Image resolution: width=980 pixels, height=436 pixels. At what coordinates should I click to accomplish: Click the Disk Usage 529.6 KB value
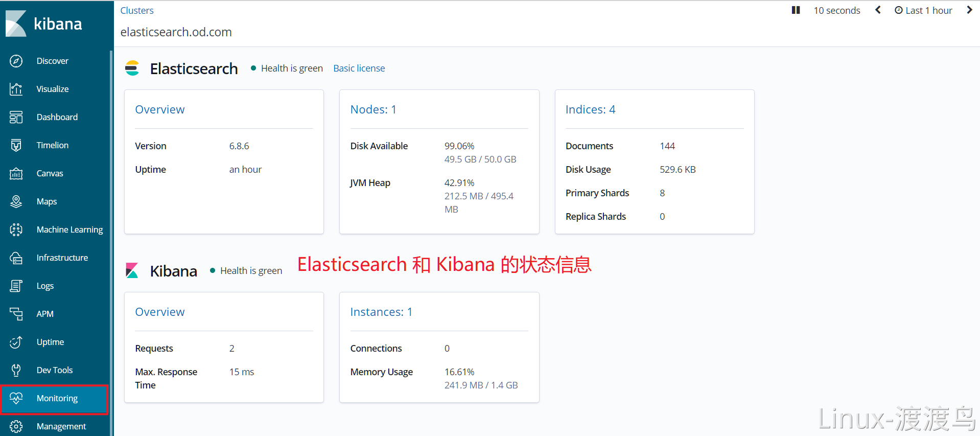(678, 170)
